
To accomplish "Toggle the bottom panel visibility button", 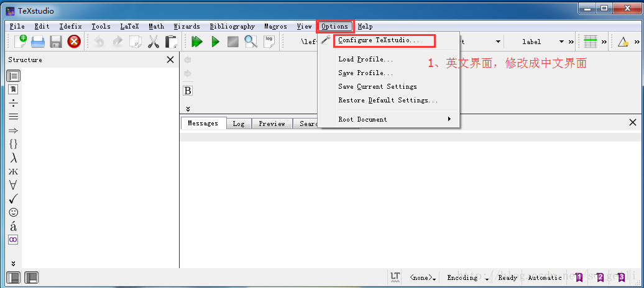I will pyautogui.click(x=31, y=277).
